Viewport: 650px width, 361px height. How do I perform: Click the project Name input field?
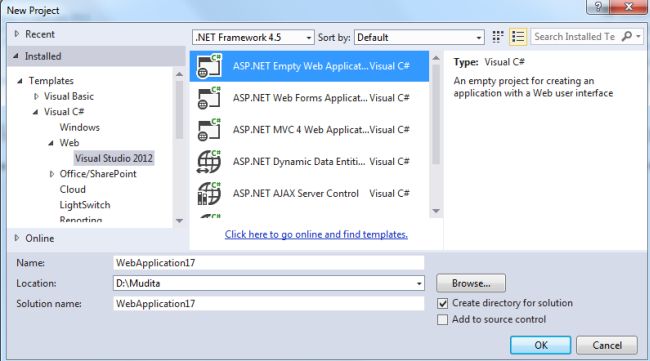[x=269, y=263]
